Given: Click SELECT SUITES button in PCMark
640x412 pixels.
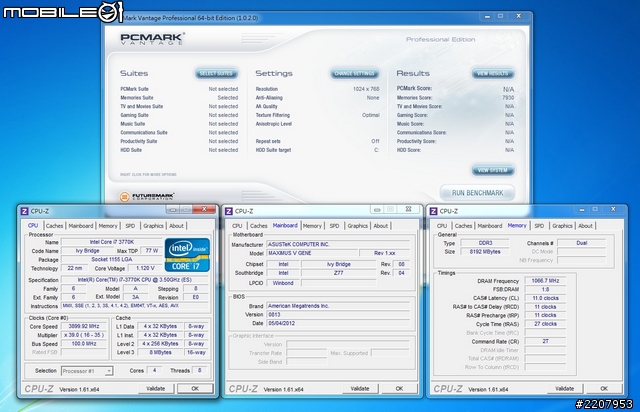Looking at the screenshot, I should 216,73.
